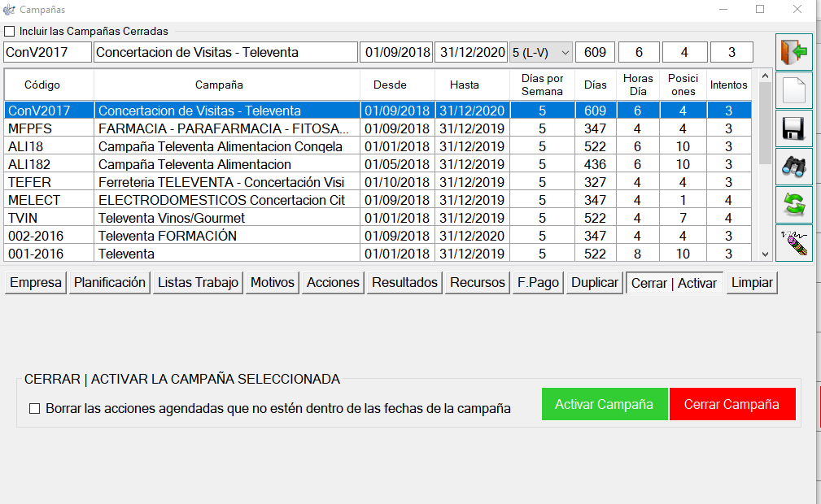Click the 01/09/2018 start date field
821x504 pixels.
click(396, 52)
